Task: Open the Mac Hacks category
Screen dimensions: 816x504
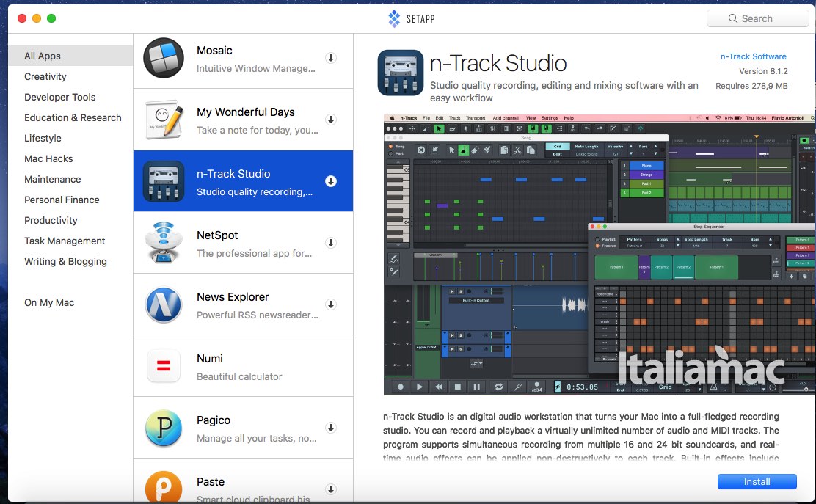Action: pyautogui.click(x=48, y=158)
